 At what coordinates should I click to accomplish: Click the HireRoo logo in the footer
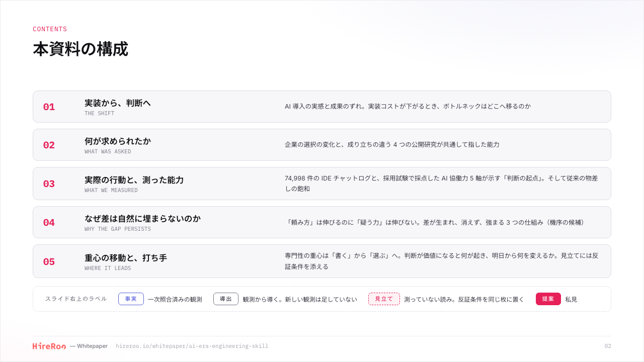[x=49, y=346]
